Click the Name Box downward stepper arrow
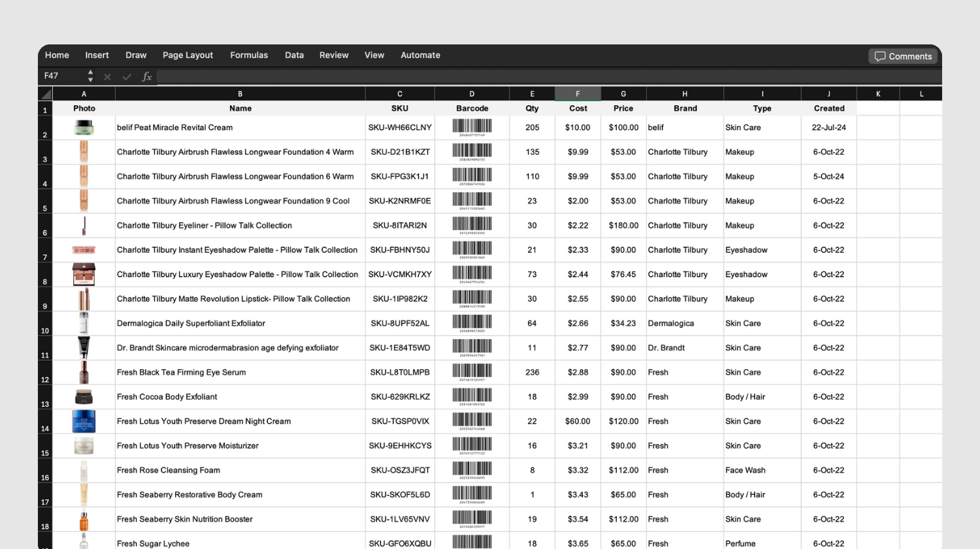The height and width of the screenshot is (549, 980). (x=91, y=79)
